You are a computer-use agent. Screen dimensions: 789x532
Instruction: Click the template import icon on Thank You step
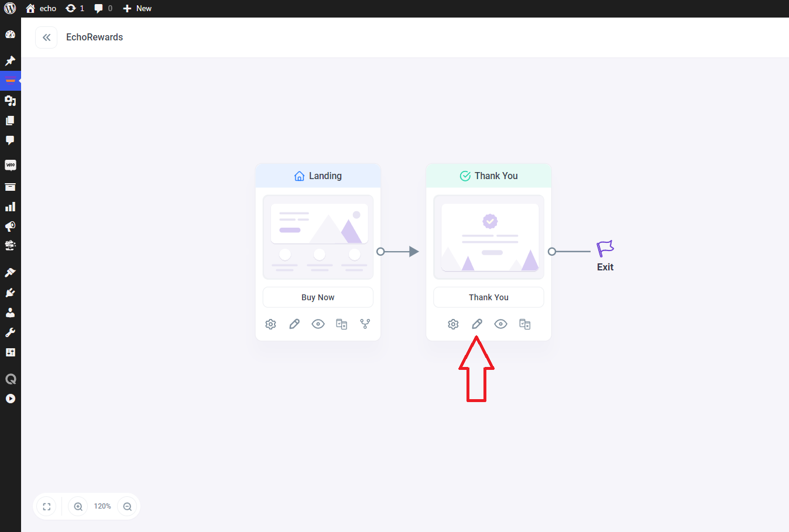tap(524, 324)
